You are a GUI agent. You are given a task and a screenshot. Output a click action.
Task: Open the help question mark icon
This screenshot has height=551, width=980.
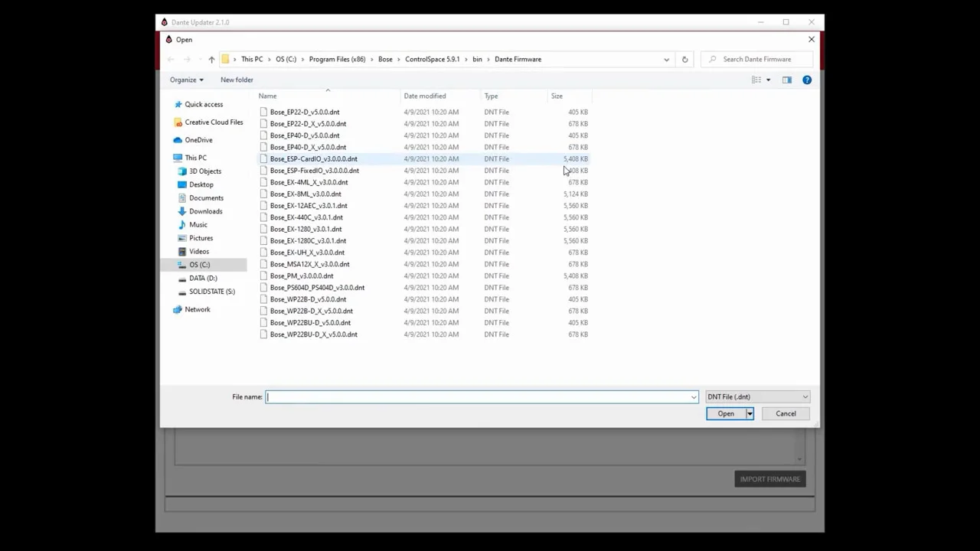tap(807, 80)
